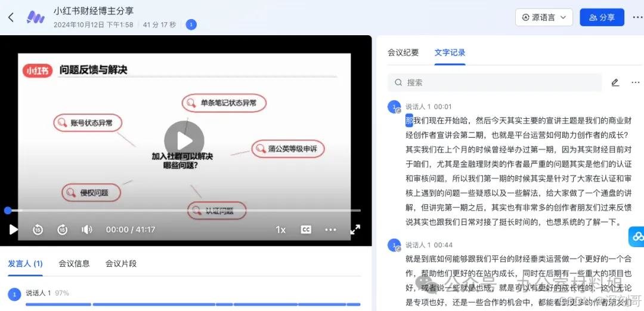Switch to 文字记录 tab
The image size is (644, 311).
click(450, 53)
